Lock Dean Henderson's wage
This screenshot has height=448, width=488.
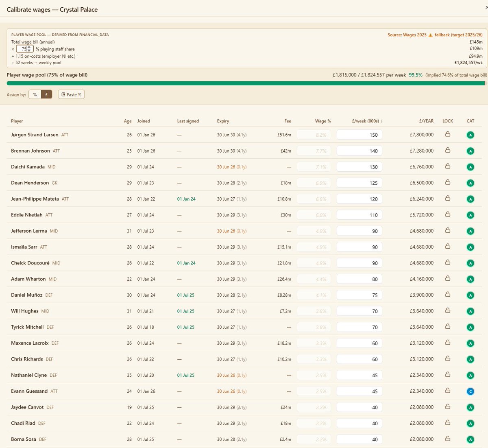click(x=448, y=182)
